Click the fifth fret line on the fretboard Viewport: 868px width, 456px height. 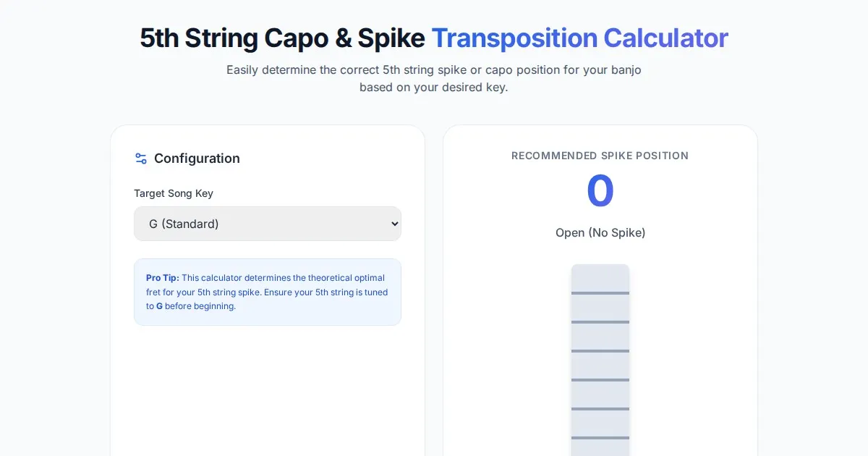[600, 409]
